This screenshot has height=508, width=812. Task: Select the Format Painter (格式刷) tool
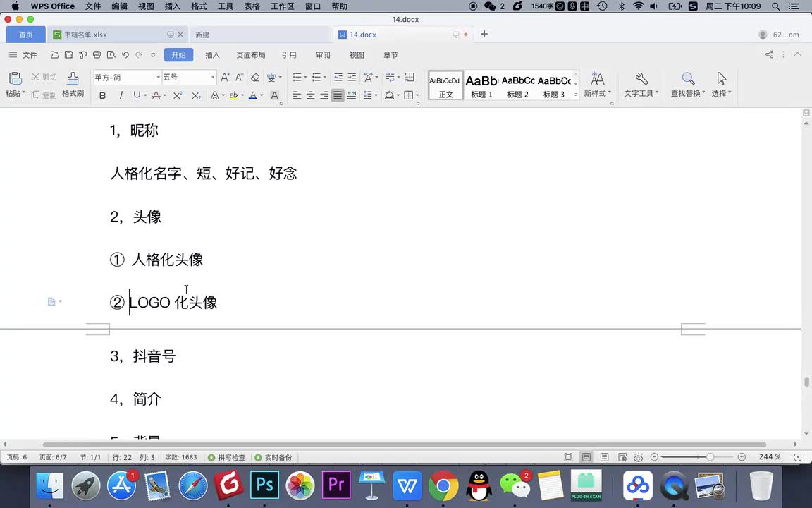click(x=73, y=85)
